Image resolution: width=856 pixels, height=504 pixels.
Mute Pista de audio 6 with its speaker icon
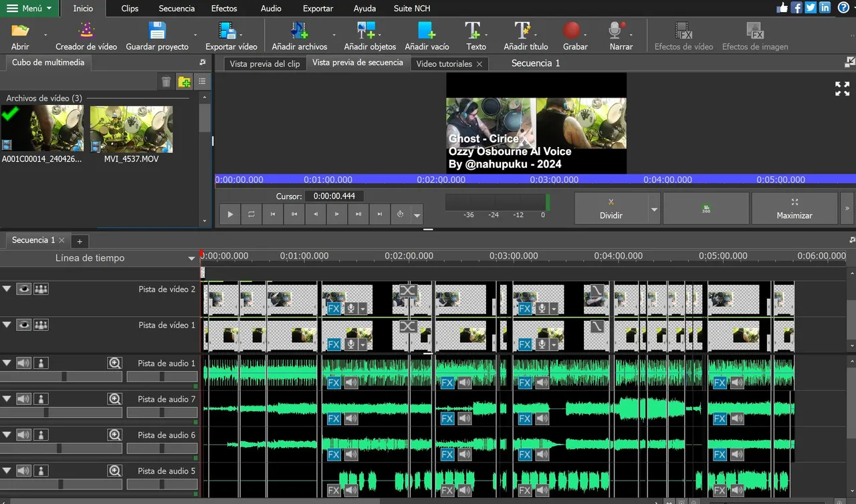[24, 435]
